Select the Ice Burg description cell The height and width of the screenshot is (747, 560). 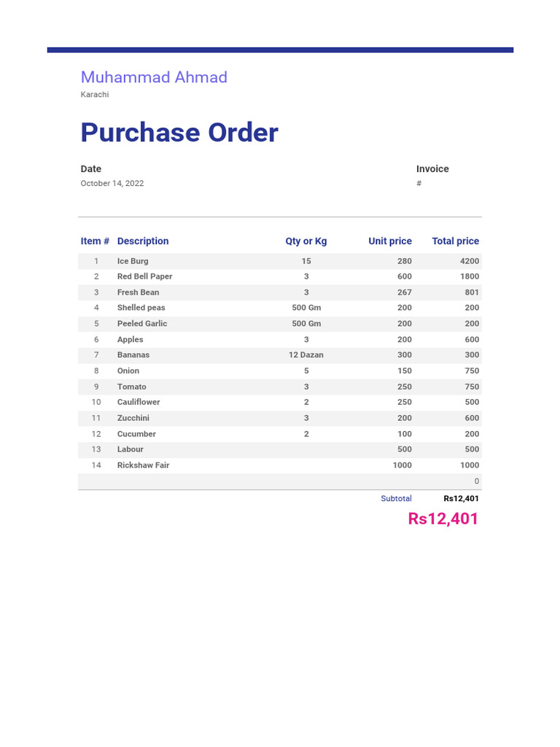(x=133, y=261)
